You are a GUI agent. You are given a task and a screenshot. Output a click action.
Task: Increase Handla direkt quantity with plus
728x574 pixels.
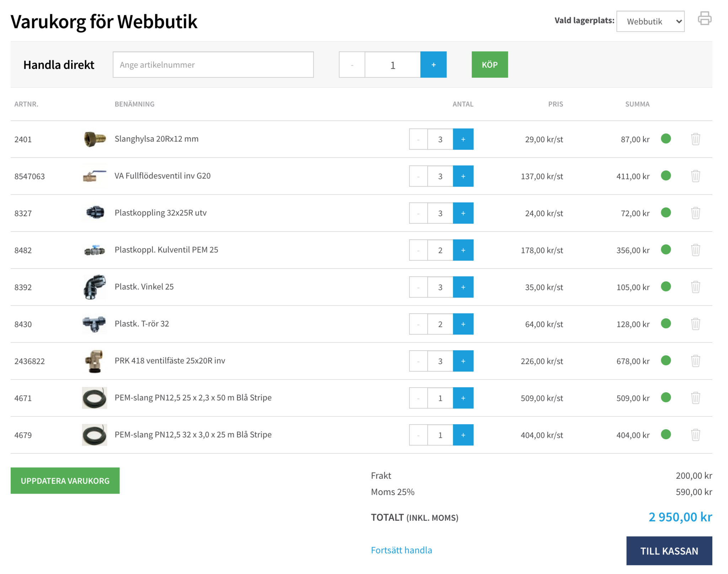tap(433, 65)
